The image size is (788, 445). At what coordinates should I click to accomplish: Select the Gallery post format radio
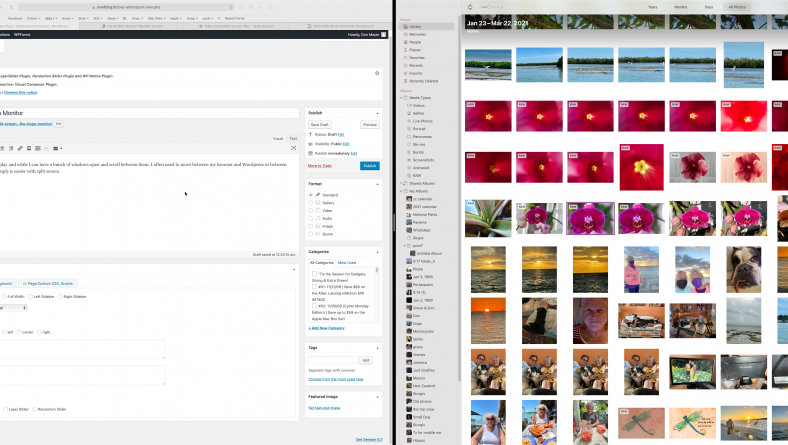pyautogui.click(x=311, y=203)
